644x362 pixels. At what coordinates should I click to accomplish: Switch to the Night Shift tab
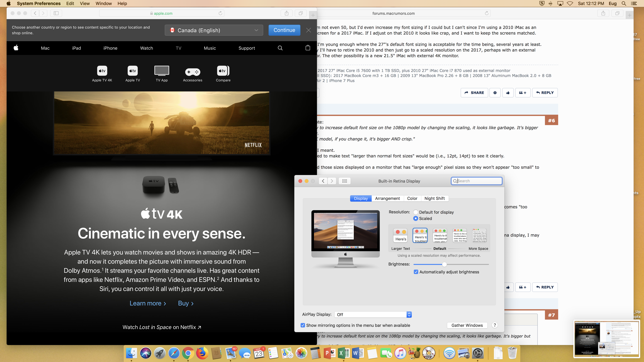[x=435, y=198]
